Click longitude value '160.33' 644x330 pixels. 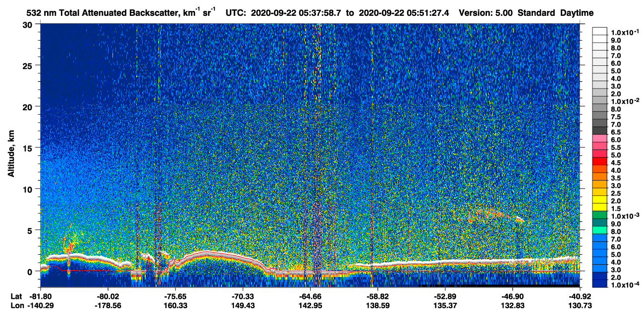point(175,306)
